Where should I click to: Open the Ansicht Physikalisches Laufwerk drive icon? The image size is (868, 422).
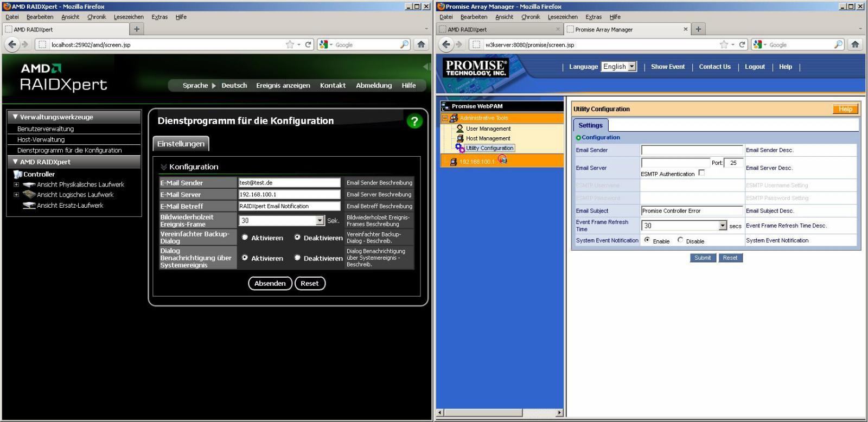pyautogui.click(x=29, y=185)
